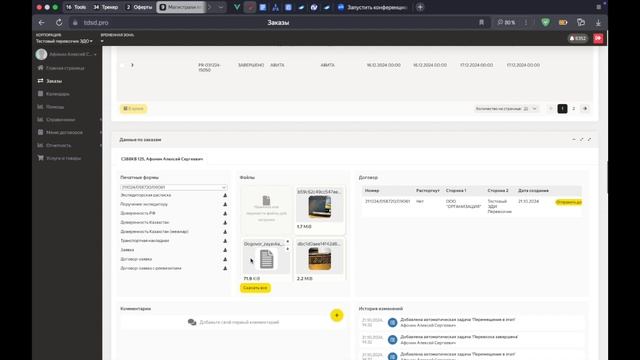
Task: Switch to the Tools tab group
Action: [76, 7]
